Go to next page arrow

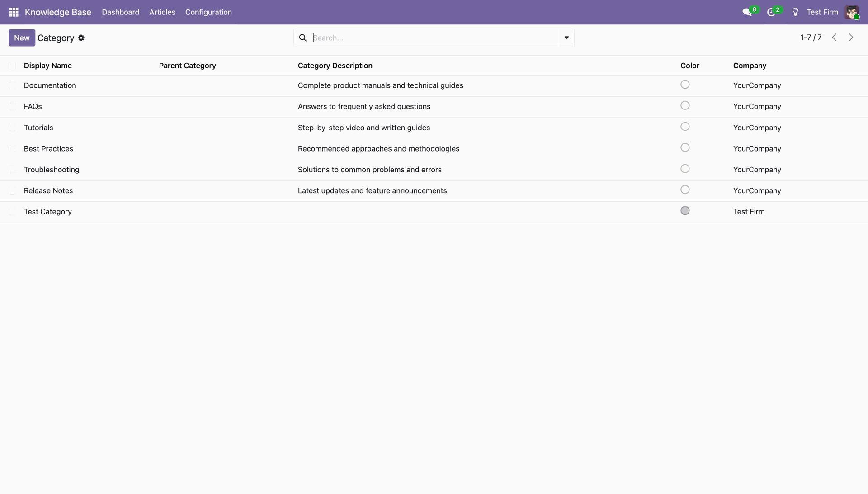tap(851, 38)
